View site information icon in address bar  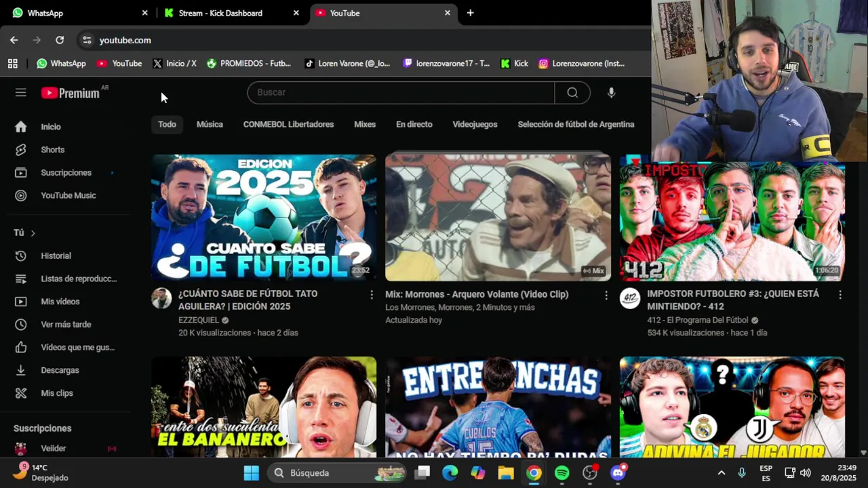[x=87, y=40]
